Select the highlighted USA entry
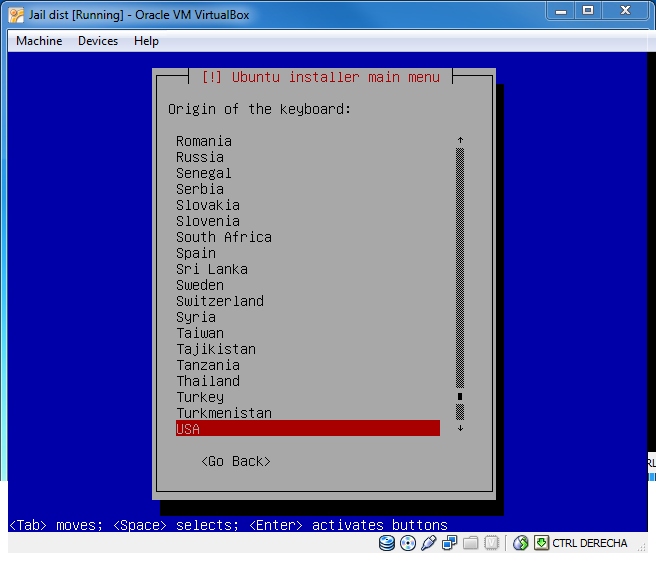Image resolution: width=656 pixels, height=561 pixels. pyautogui.click(x=308, y=428)
